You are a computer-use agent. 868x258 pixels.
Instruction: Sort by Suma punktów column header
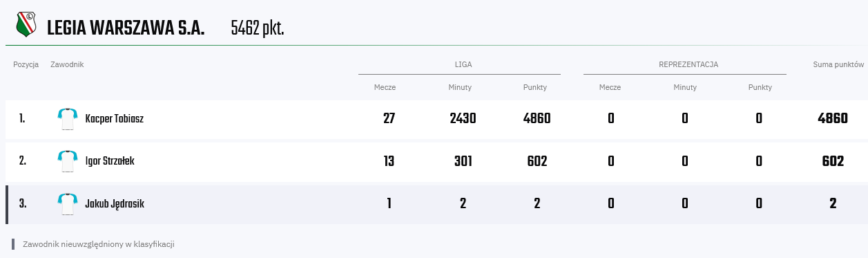tap(838, 64)
